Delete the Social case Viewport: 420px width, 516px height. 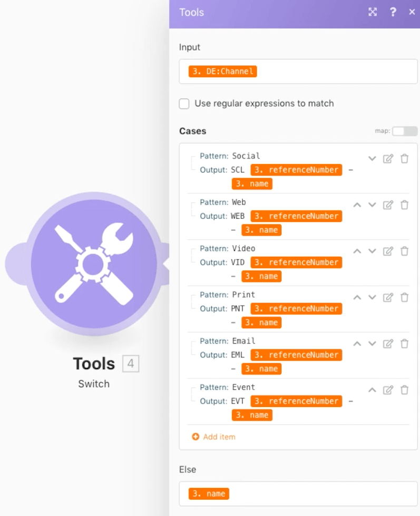click(x=405, y=159)
